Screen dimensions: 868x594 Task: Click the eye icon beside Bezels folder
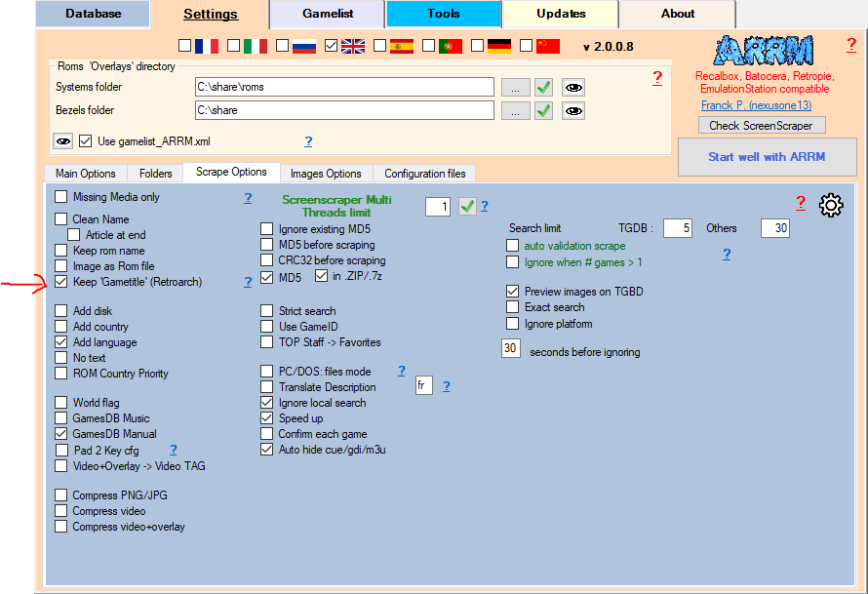(x=573, y=110)
